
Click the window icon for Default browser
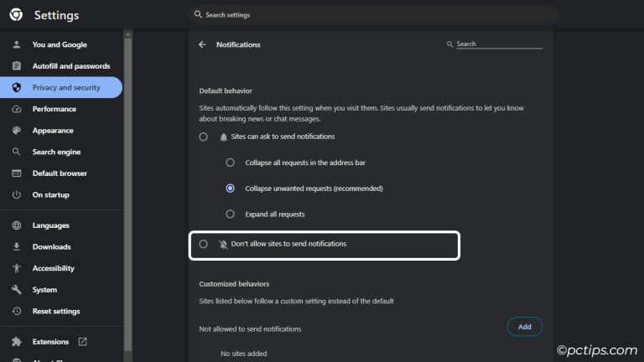click(x=17, y=173)
